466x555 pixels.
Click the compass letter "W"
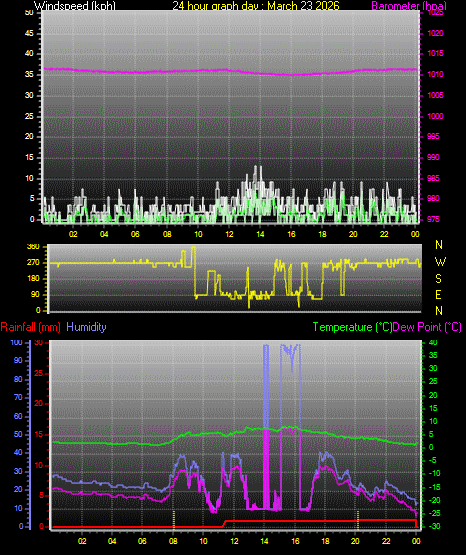tap(440, 262)
